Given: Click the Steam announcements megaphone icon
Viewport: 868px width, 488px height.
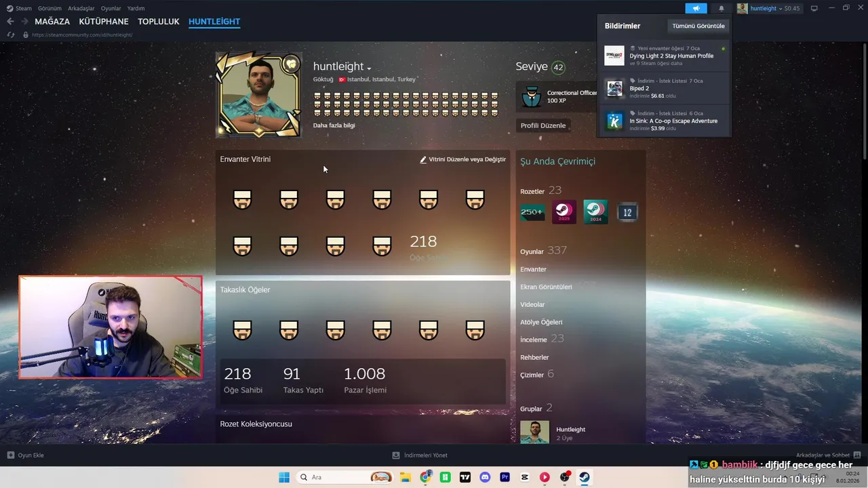Looking at the screenshot, I should (x=696, y=8).
